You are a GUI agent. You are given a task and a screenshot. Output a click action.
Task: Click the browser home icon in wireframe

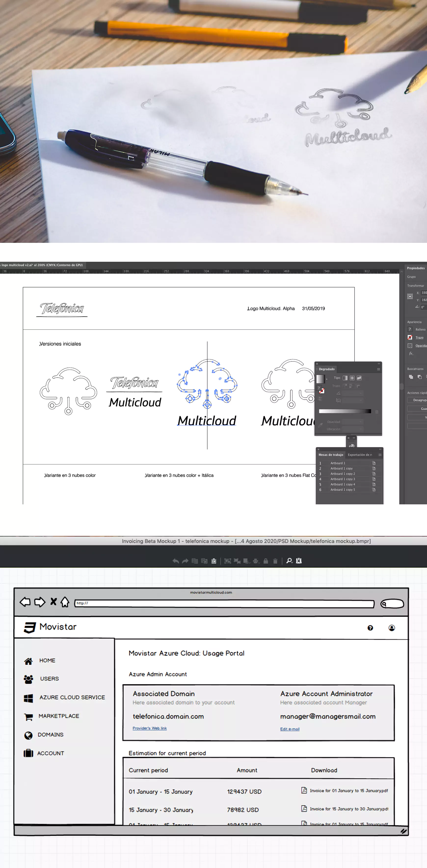[65, 602]
